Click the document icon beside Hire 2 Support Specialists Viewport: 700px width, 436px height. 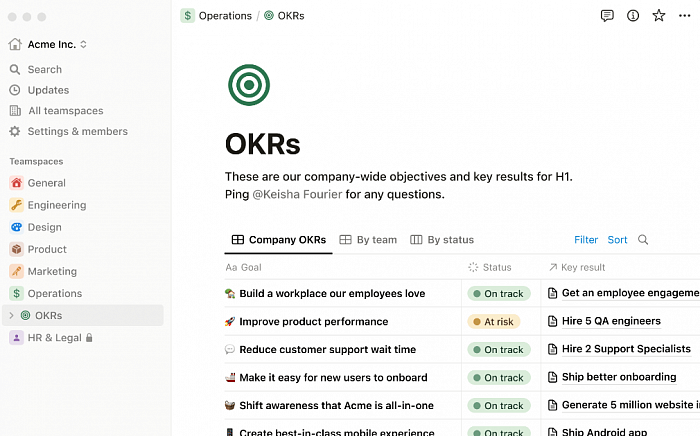click(553, 349)
